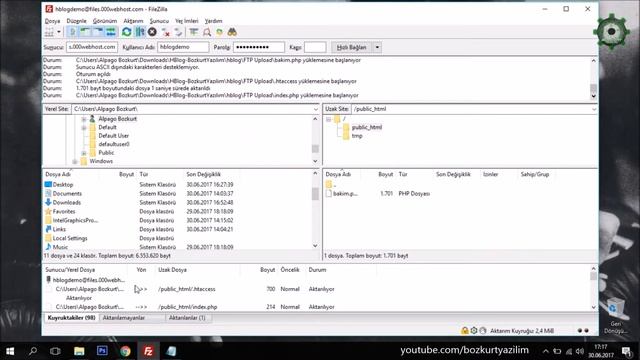Image resolution: width=640 pixels, height=360 pixels.
Task: Open Hızlı Bağlan history dropdown arrow
Action: [x=377, y=47]
